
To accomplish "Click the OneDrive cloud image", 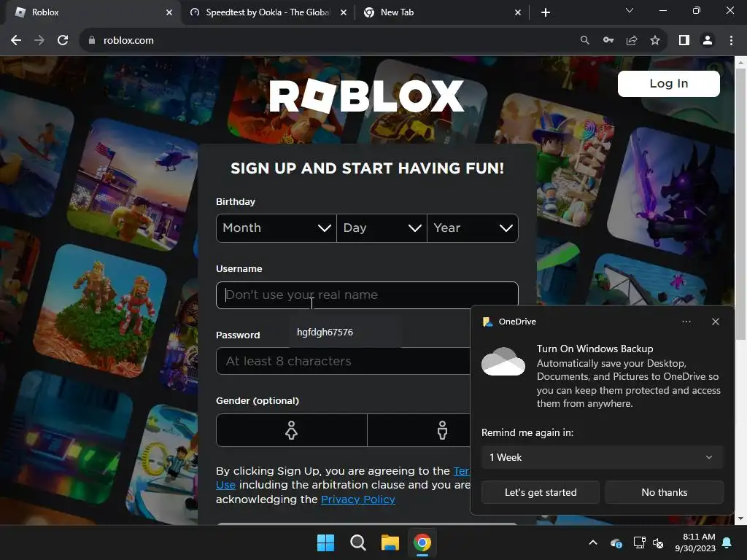I will click(x=503, y=362).
